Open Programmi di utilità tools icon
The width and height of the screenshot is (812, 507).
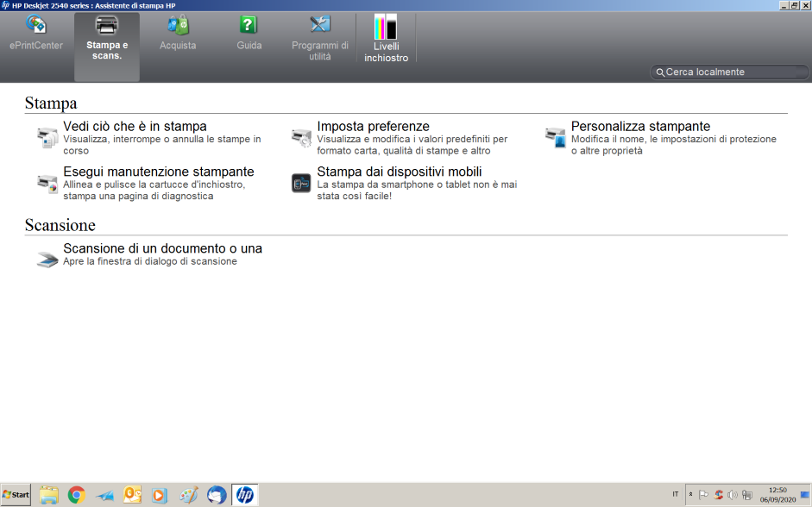click(320, 26)
